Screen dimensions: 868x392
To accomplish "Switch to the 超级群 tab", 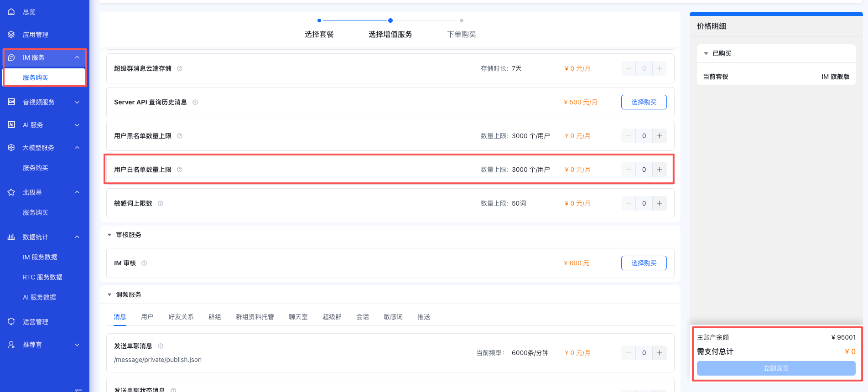I will [x=332, y=317].
